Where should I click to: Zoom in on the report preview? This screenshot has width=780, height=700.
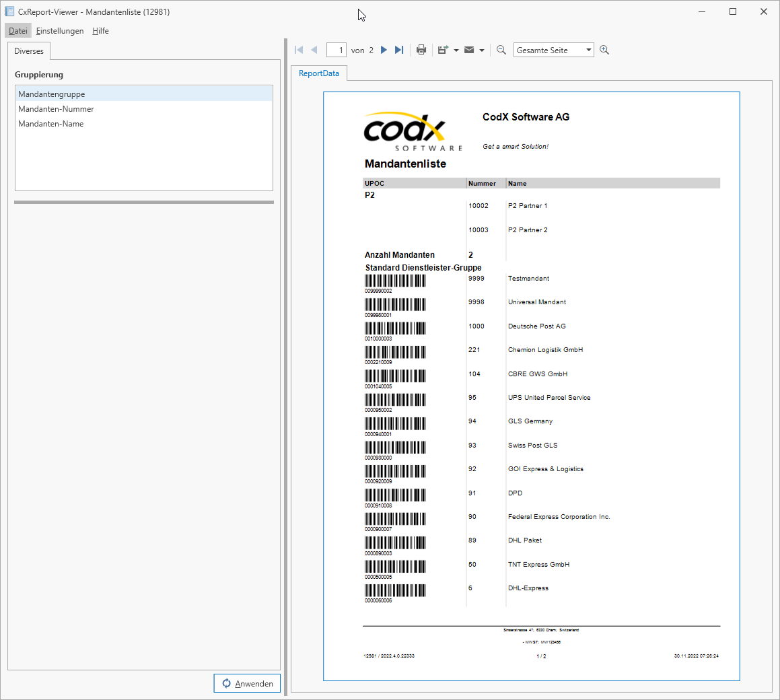point(604,50)
